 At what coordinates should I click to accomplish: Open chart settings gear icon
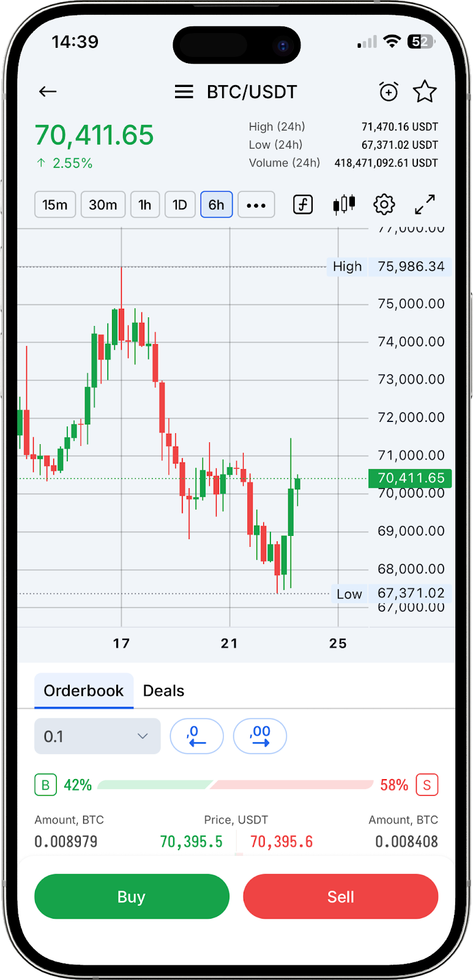click(x=384, y=205)
